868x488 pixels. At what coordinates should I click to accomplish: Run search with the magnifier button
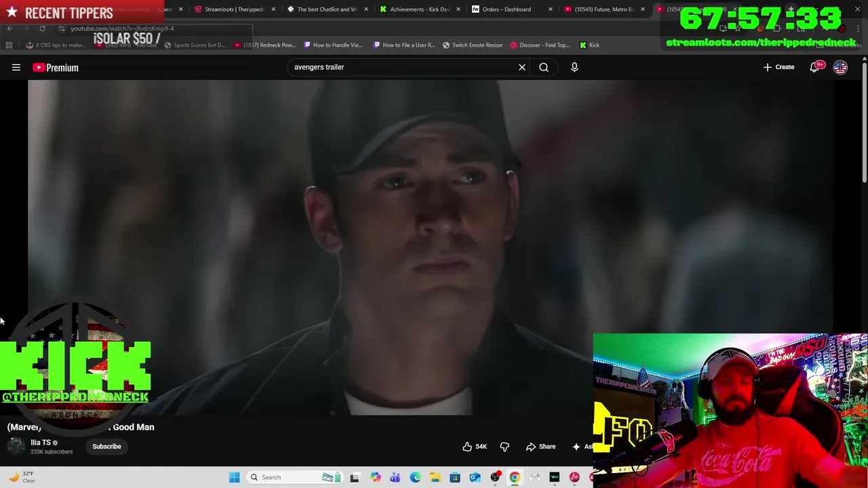pyautogui.click(x=544, y=67)
